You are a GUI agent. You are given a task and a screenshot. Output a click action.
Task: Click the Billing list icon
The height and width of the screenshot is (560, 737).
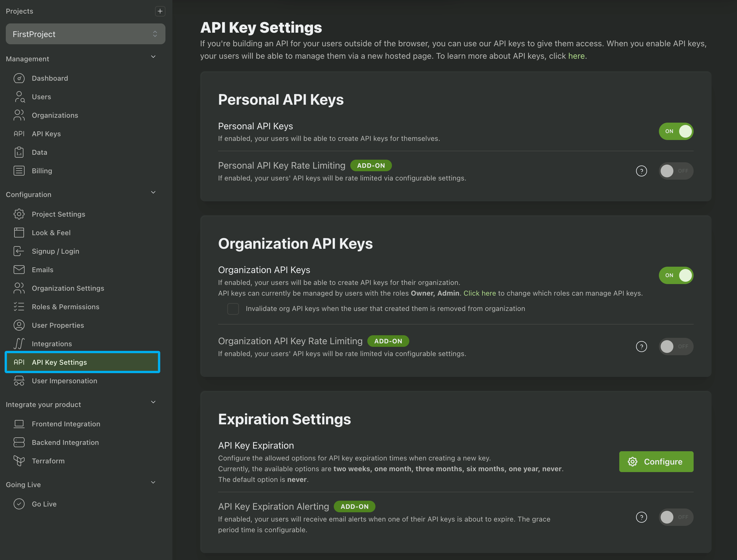(x=19, y=171)
